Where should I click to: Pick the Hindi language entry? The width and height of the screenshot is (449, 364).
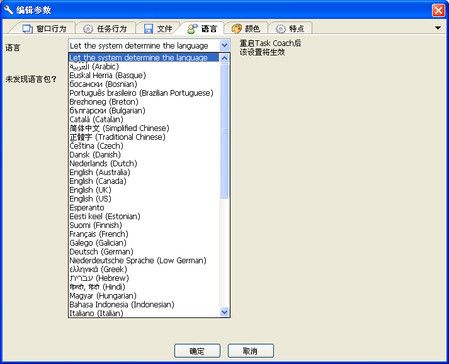tap(144, 287)
